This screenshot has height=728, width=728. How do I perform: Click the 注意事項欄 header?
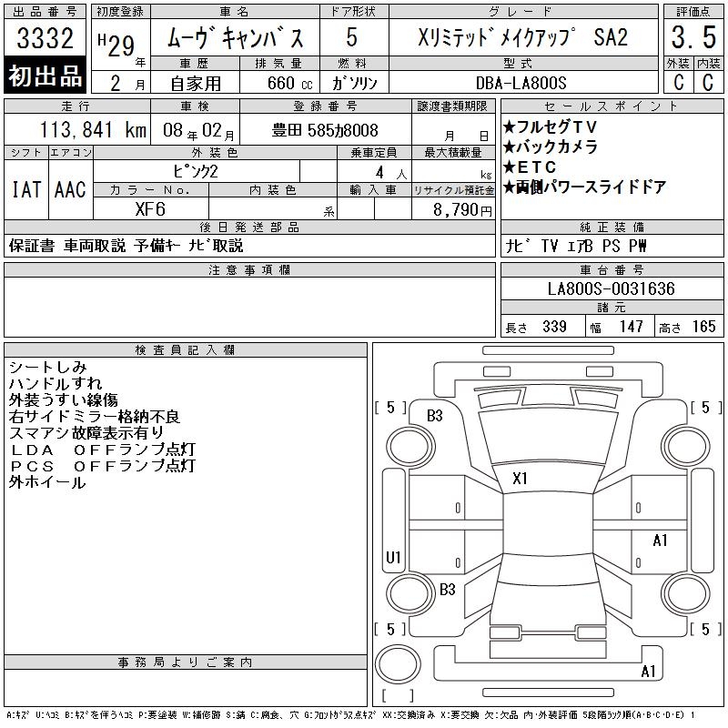[x=249, y=270]
